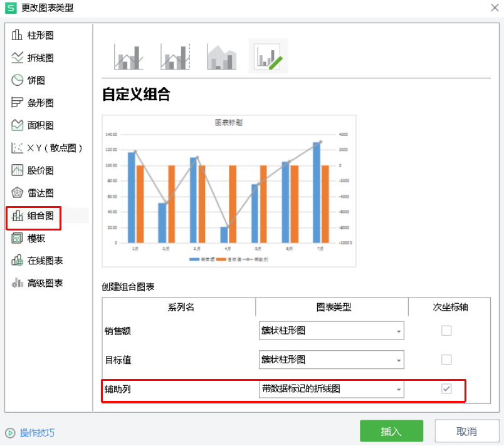The height and width of the screenshot is (446, 504).
Task: Toggle secondary axis for 目标值
Action: pyautogui.click(x=446, y=360)
